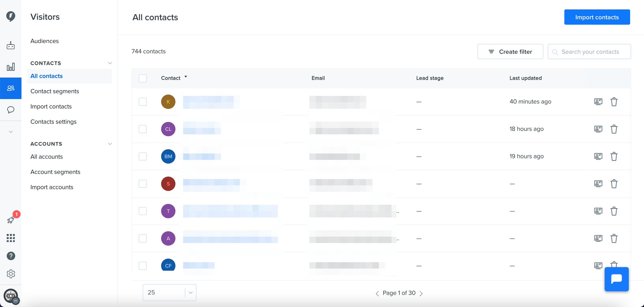The height and width of the screenshot is (307, 644).
Task: Open Import accounts link in sidebar
Action: pos(52,187)
